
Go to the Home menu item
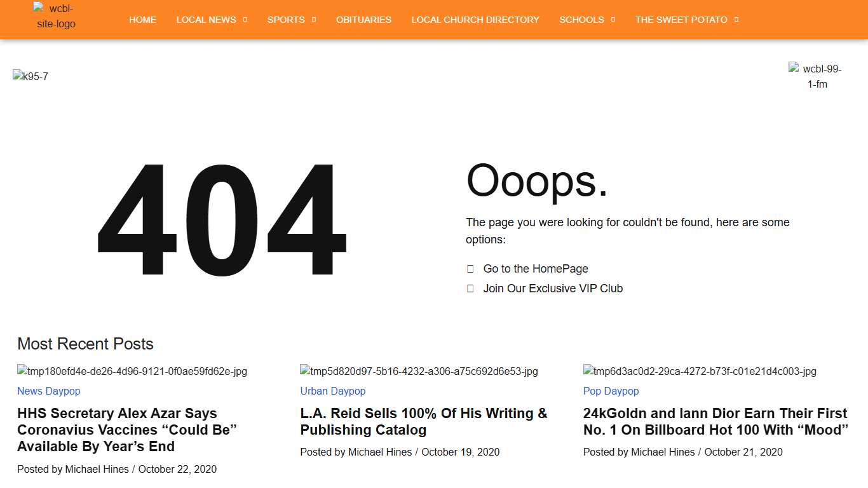[142, 20]
